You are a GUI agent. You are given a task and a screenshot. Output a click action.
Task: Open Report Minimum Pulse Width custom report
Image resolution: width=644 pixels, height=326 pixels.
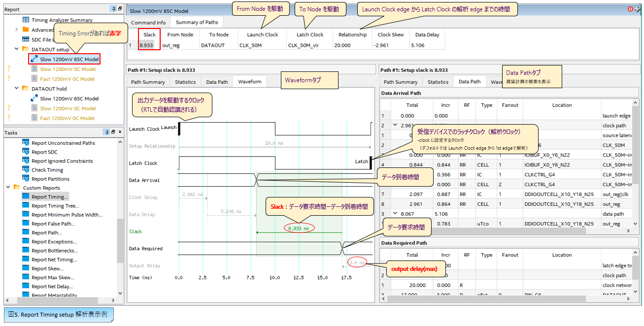click(67, 215)
